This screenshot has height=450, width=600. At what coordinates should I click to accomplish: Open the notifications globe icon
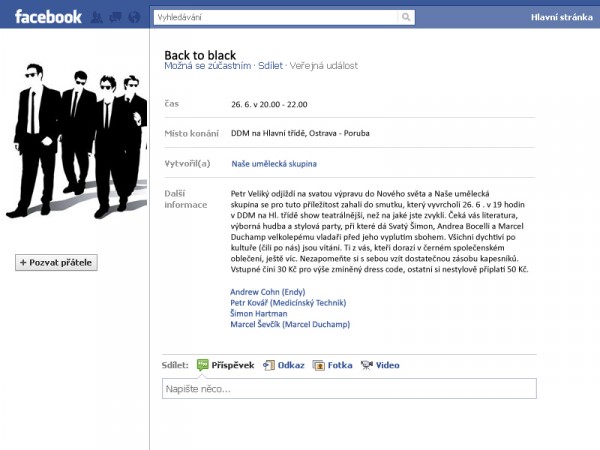click(x=133, y=17)
